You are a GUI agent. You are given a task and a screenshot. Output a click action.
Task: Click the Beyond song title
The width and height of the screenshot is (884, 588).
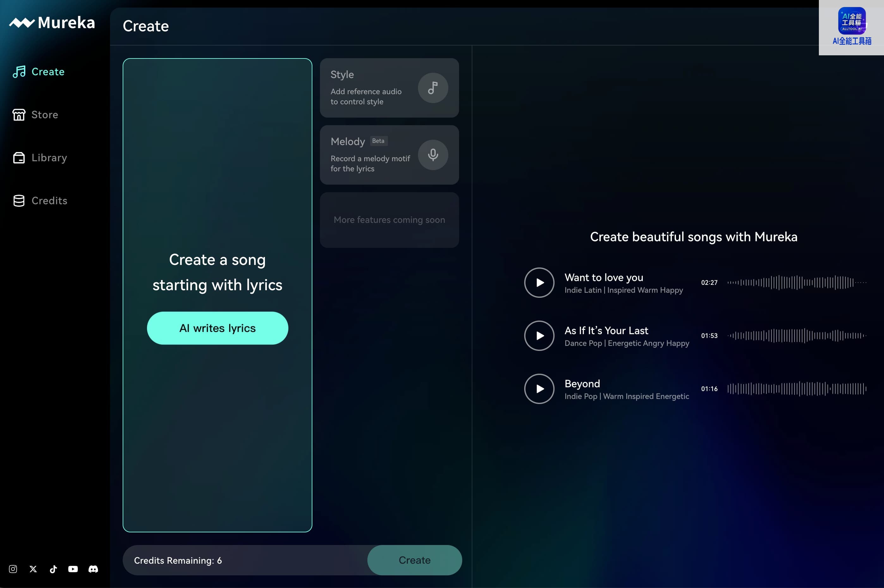pos(582,384)
